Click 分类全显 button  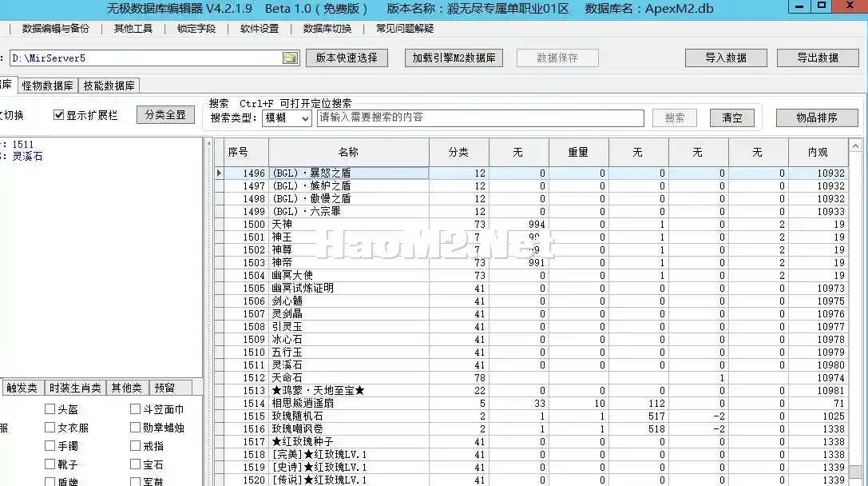165,115
